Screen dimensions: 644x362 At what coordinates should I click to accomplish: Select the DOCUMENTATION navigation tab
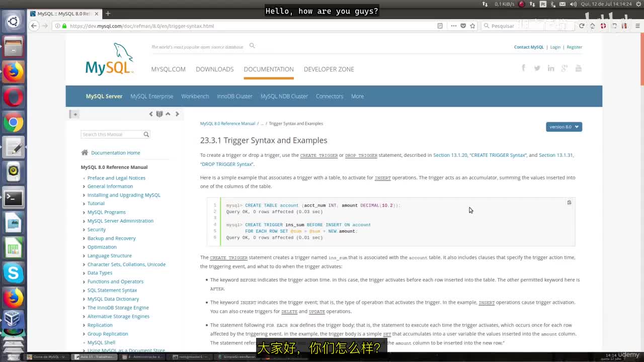269,69
